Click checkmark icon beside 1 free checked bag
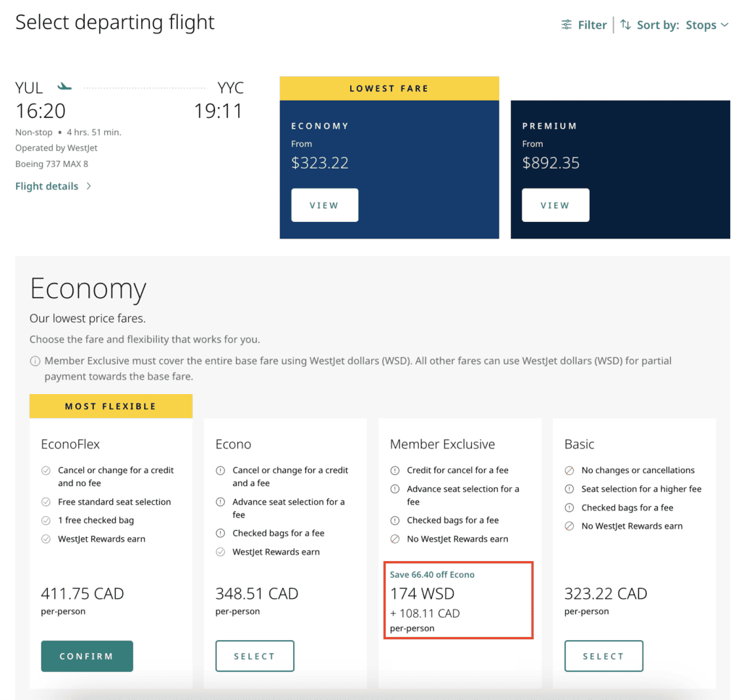Viewport: 741px width, 700px height. [x=46, y=521]
